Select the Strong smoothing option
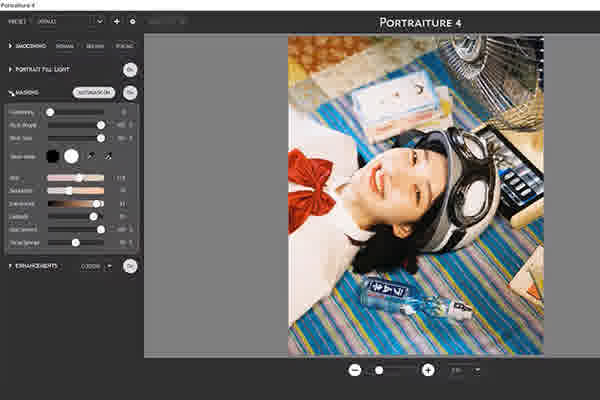Viewport: 600px width, 400px height. (x=124, y=46)
